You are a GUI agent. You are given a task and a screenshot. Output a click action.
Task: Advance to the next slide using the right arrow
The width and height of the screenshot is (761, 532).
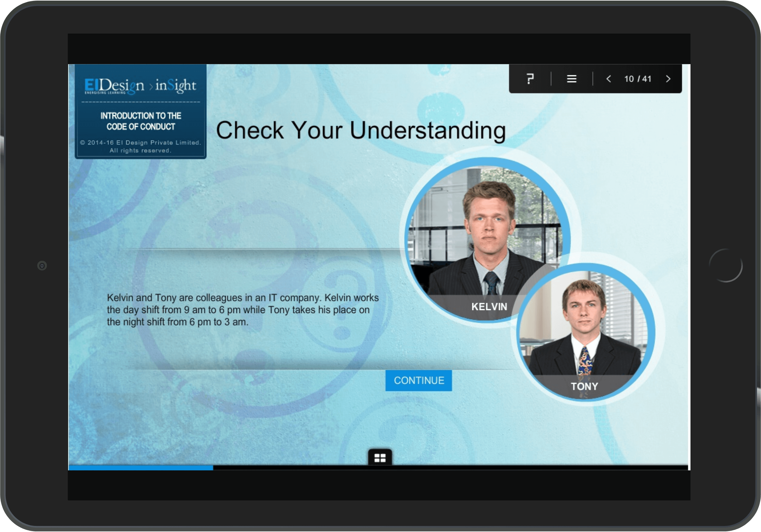point(668,79)
